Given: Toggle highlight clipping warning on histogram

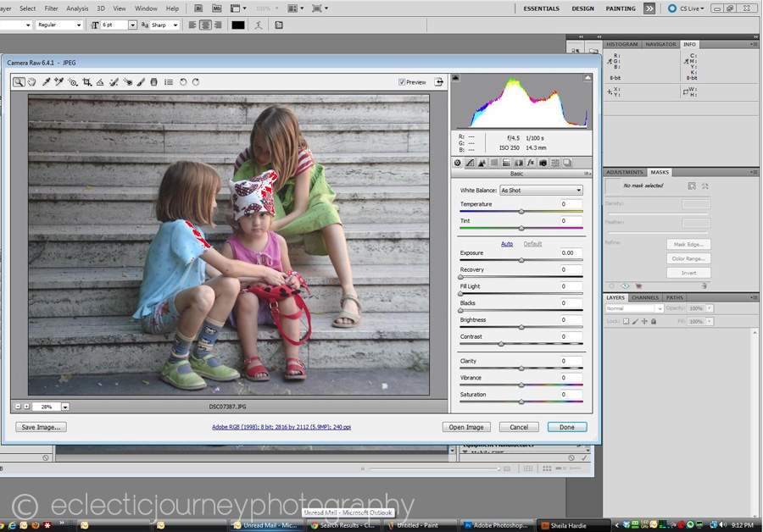Looking at the screenshot, I should pyautogui.click(x=587, y=78).
